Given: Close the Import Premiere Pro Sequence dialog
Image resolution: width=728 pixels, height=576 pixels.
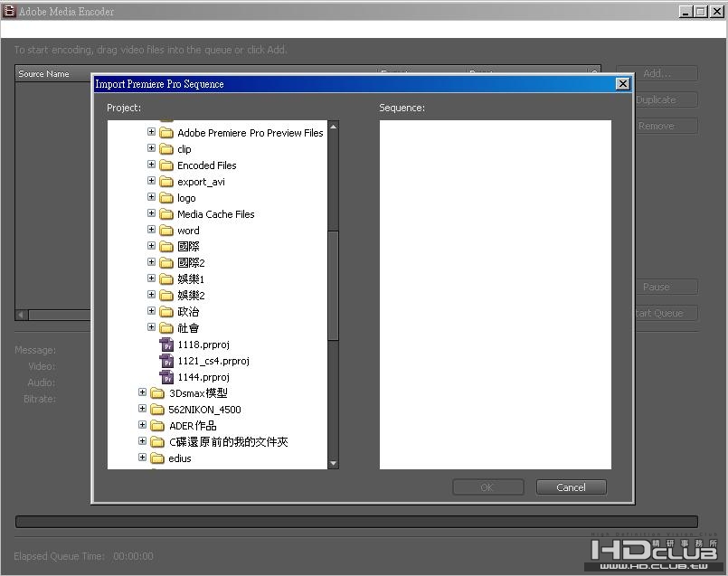Looking at the screenshot, I should (x=622, y=84).
